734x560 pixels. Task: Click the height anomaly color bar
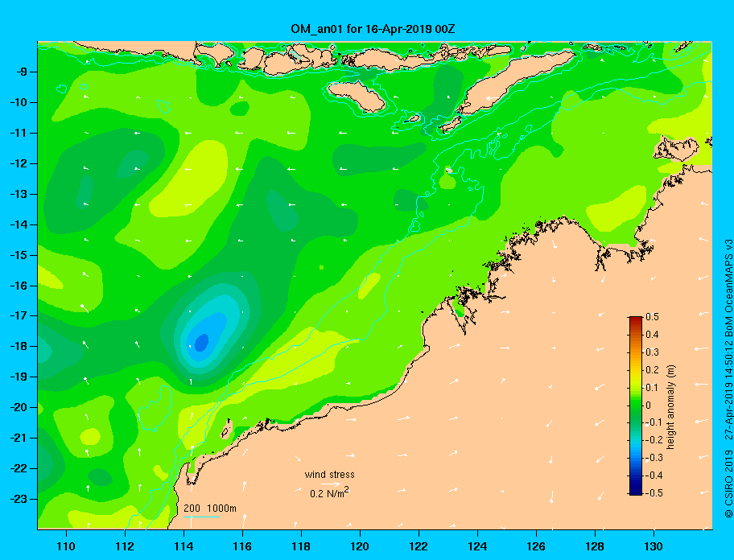tap(636, 406)
